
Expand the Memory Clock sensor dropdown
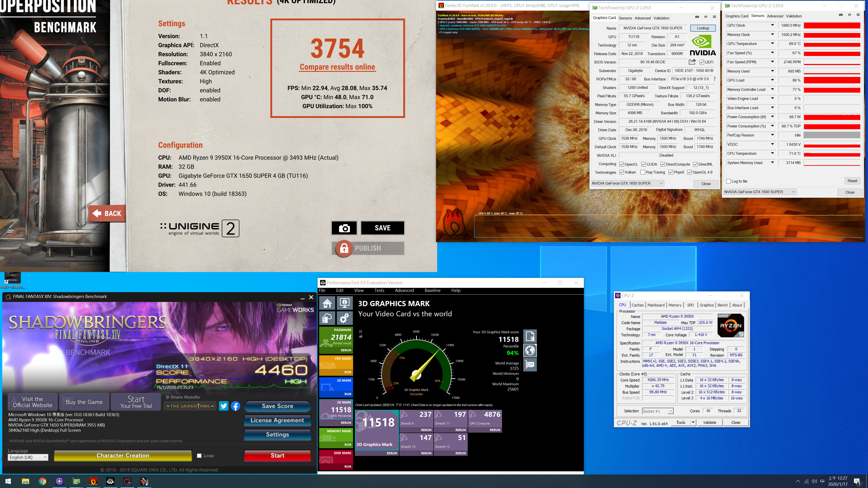pos(772,34)
